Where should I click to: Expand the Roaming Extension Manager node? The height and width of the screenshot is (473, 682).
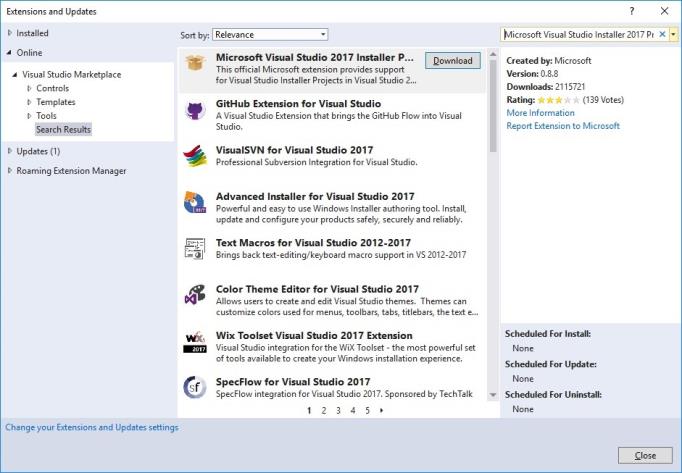coord(10,171)
